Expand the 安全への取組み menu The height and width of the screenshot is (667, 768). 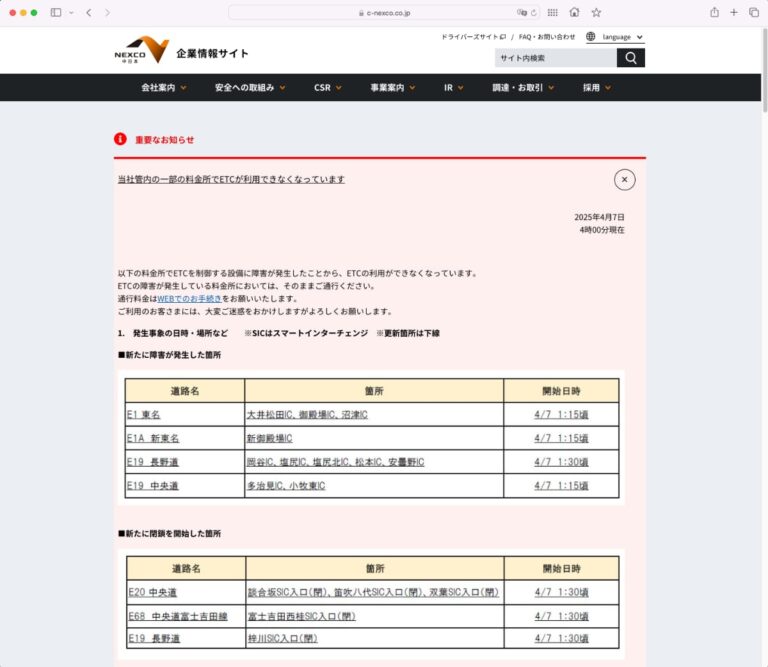(x=249, y=88)
